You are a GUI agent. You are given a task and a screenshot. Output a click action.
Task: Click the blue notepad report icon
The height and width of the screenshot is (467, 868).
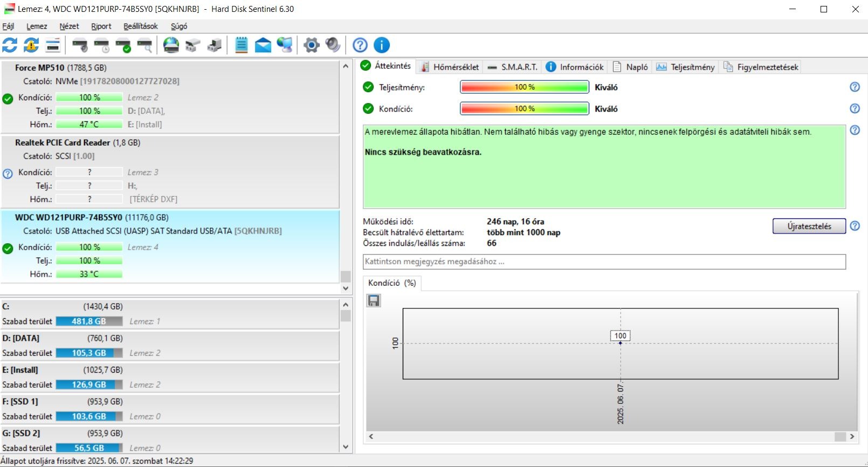click(241, 45)
